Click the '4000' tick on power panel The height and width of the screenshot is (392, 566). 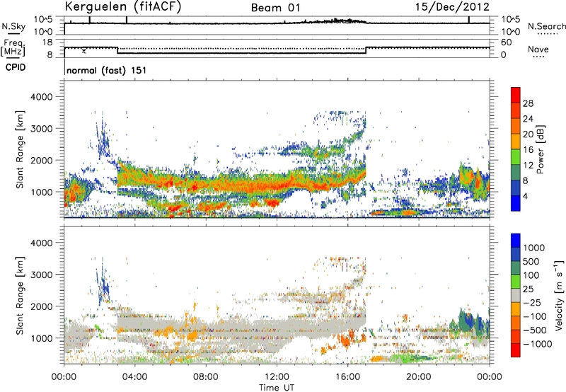(x=42, y=97)
